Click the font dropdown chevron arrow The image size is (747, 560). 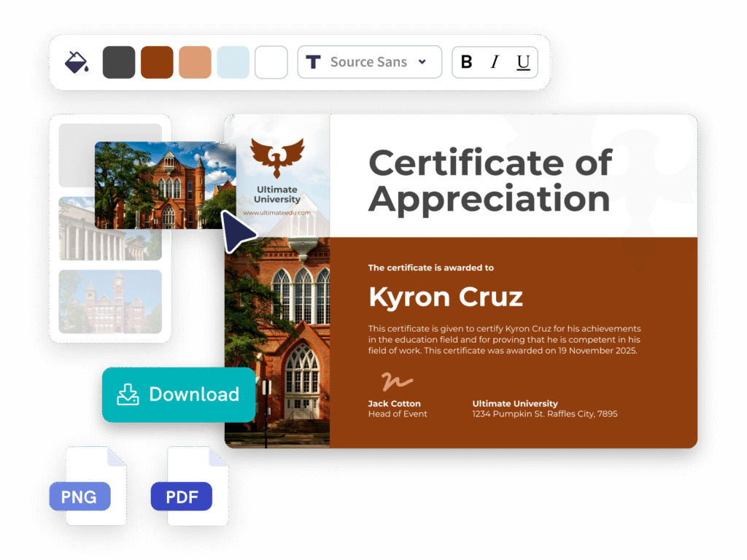click(422, 62)
